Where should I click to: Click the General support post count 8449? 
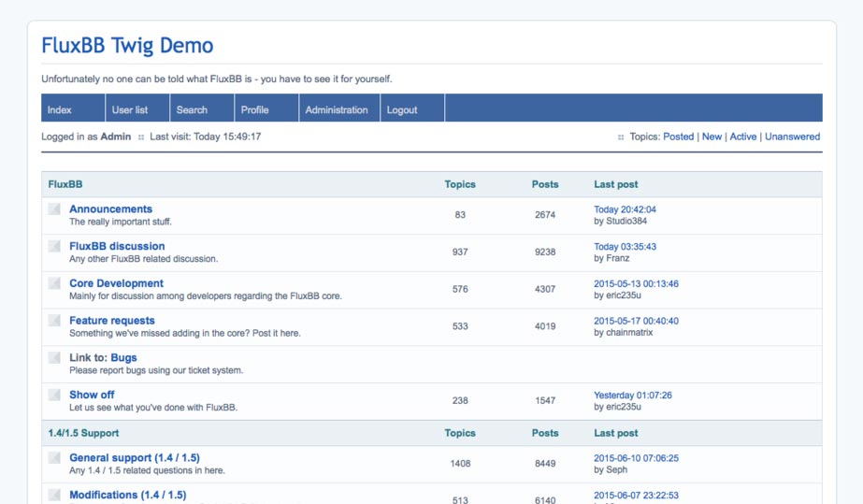pyautogui.click(x=545, y=463)
